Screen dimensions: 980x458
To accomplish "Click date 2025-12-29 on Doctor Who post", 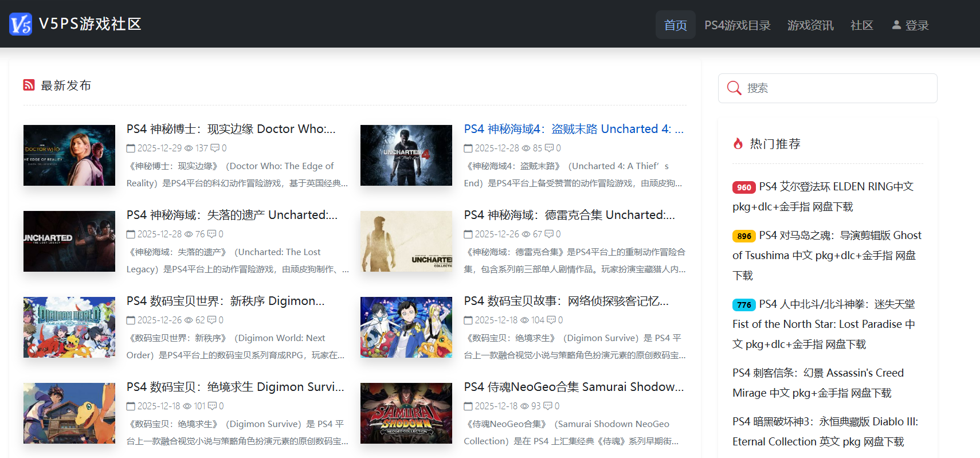I will pyautogui.click(x=159, y=148).
